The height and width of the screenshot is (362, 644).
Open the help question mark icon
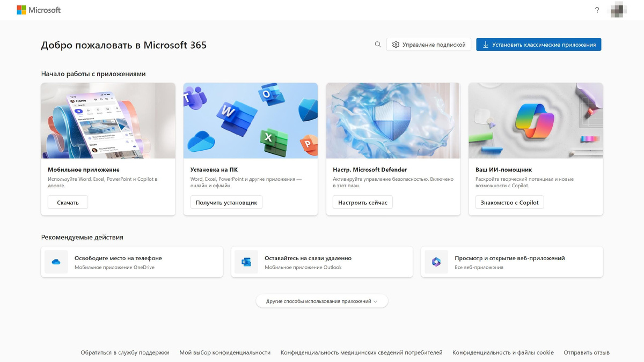click(x=597, y=10)
